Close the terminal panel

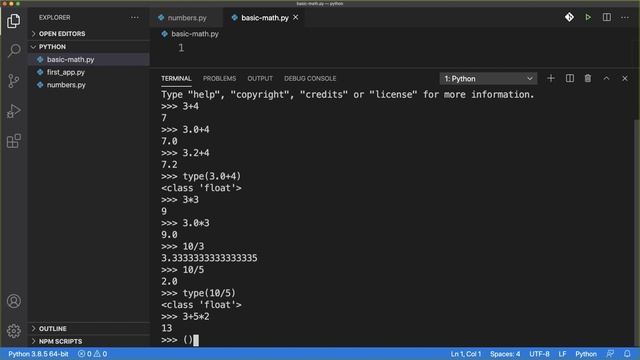[x=624, y=78]
